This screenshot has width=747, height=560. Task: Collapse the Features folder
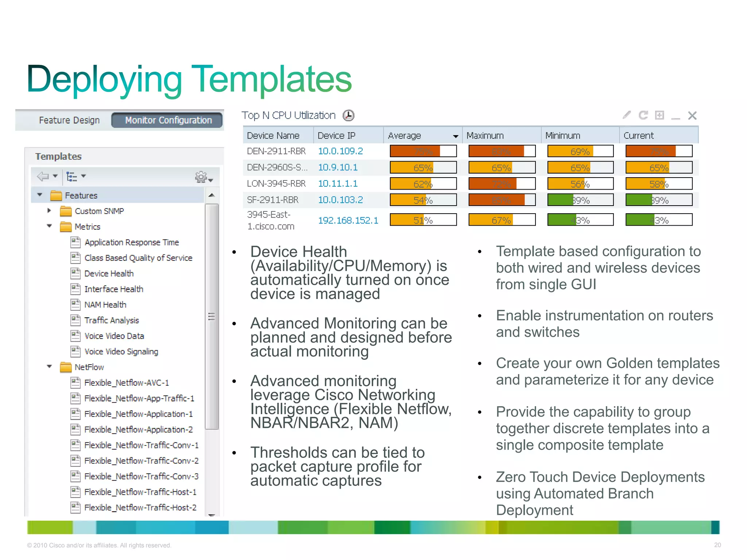(40, 195)
